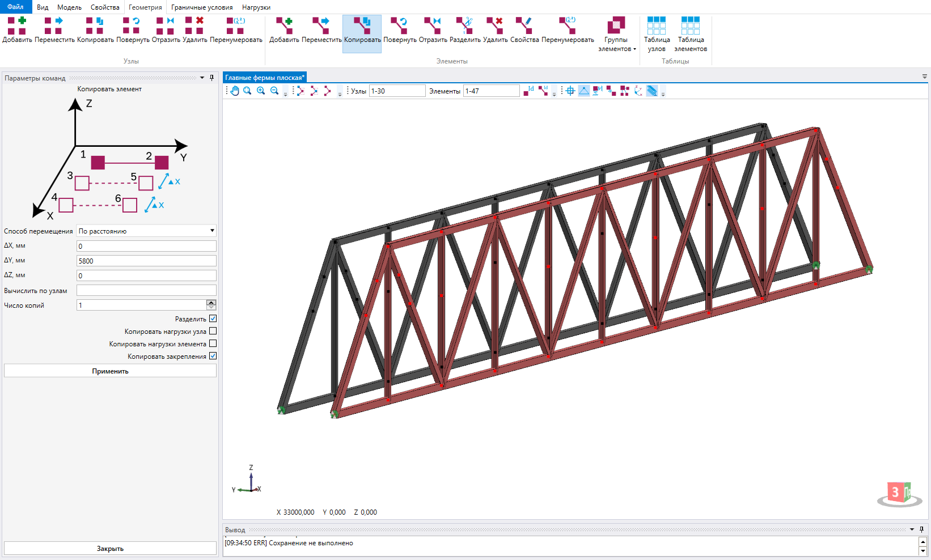Open the document tabs list dropdown arrow
Viewport: 931px width, 560px height.
click(925, 76)
